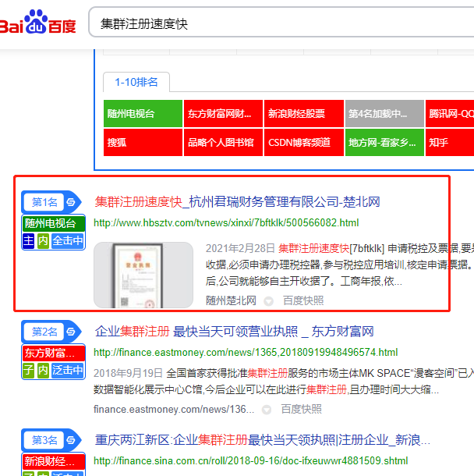Open result 企业集群注册 最快当天可领营业执照 _ 东方财富网

point(234,332)
